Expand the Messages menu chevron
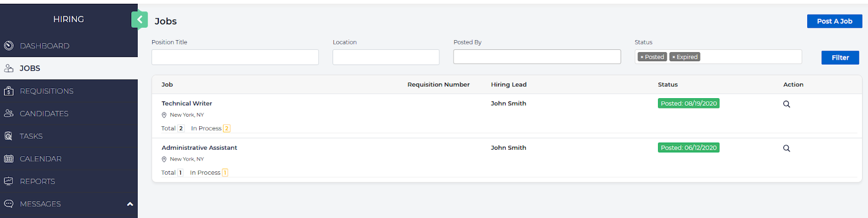 (x=130, y=204)
